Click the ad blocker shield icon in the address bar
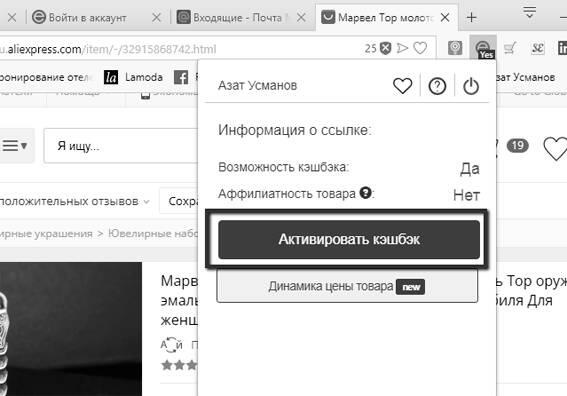This screenshot has height=396, width=567. [x=386, y=48]
